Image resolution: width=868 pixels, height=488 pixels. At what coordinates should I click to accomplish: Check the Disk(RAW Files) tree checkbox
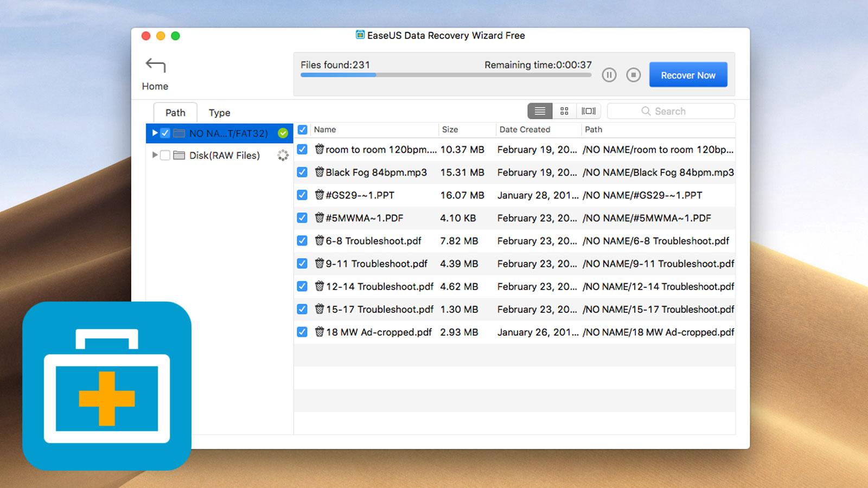tap(165, 155)
